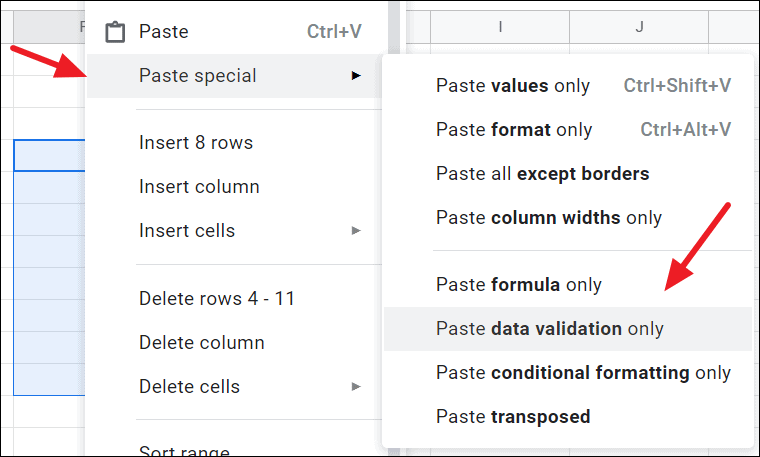Expand the Insert cells submenu arrow

tap(356, 231)
